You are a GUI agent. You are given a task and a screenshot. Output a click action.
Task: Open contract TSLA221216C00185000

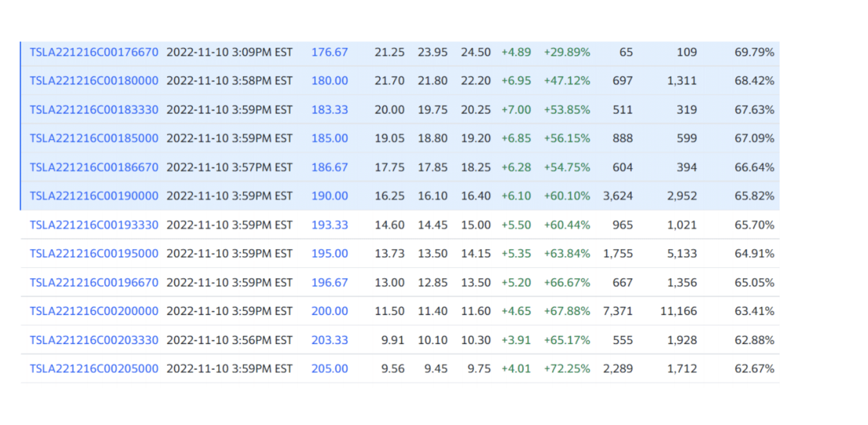[x=94, y=138]
